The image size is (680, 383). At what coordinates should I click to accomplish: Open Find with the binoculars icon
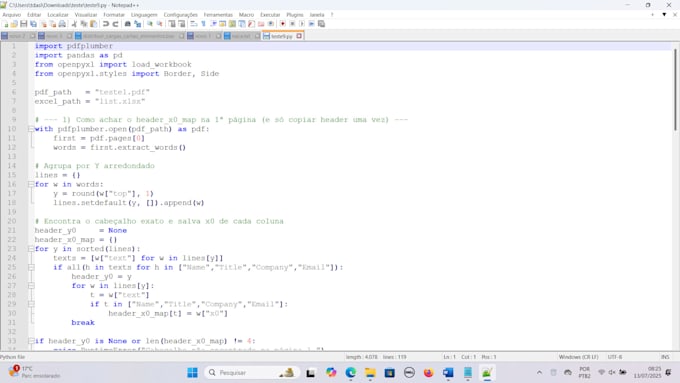point(128,24)
